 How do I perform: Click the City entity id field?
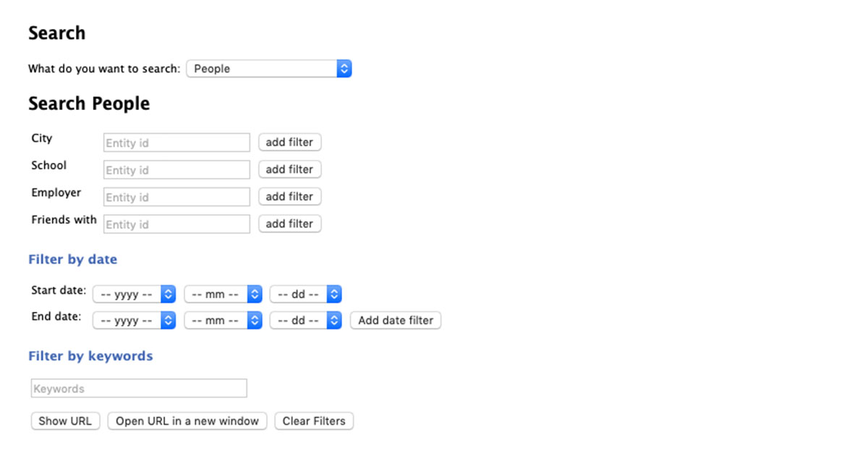[176, 143]
